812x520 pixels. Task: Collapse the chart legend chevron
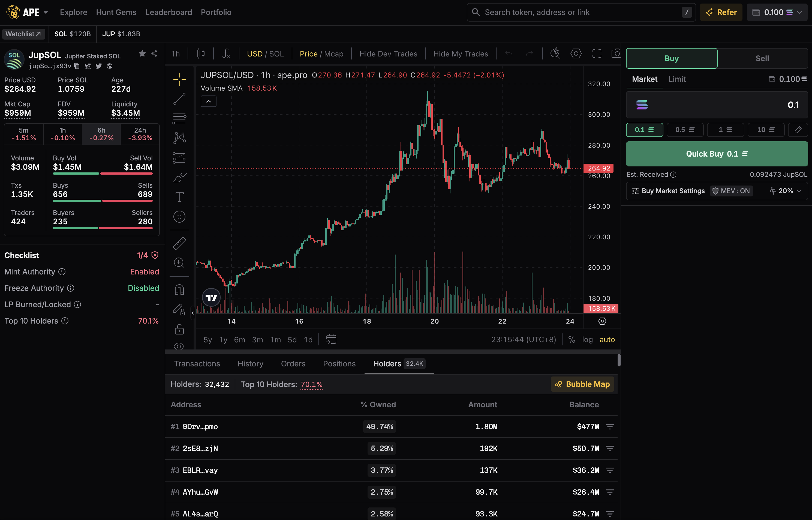[208, 101]
